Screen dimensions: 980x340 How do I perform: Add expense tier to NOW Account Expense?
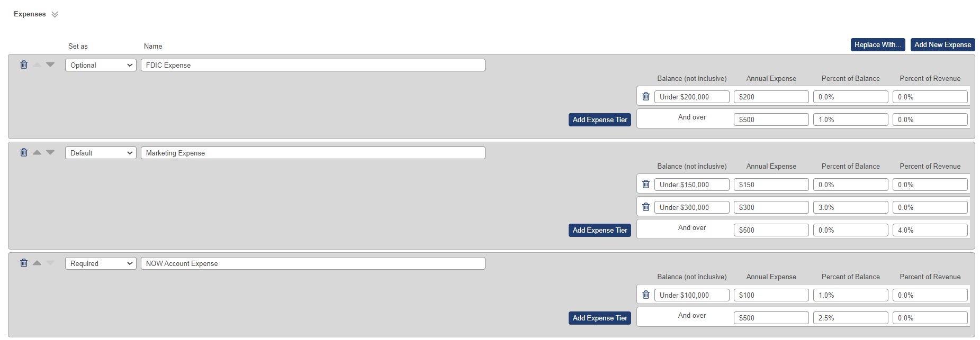[600, 318]
